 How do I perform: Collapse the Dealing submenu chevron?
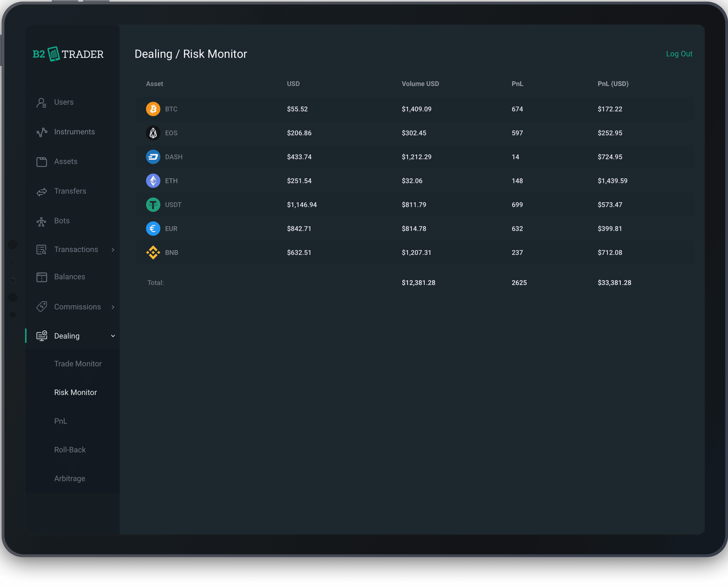[x=113, y=336]
